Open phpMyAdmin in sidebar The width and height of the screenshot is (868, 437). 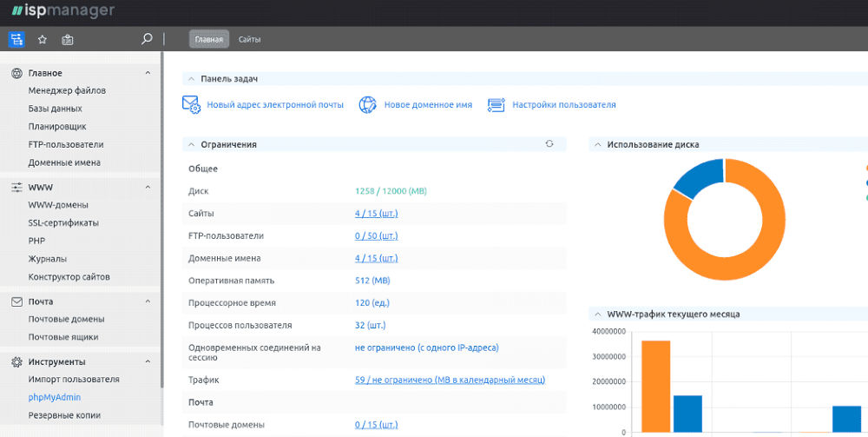click(54, 397)
